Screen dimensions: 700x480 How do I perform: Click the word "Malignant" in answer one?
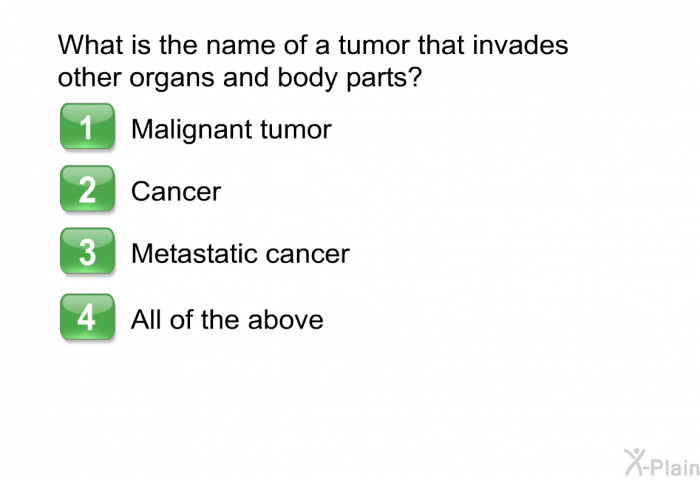(192, 129)
